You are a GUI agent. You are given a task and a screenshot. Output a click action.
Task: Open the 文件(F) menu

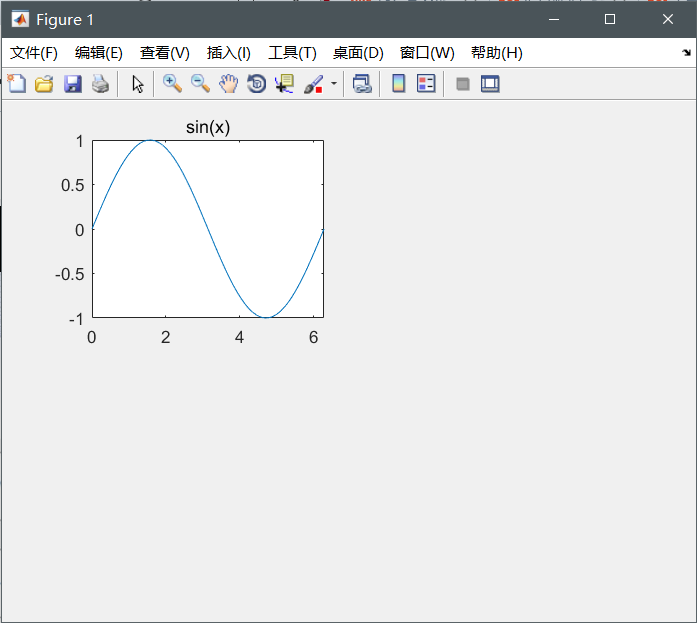(x=34, y=53)
